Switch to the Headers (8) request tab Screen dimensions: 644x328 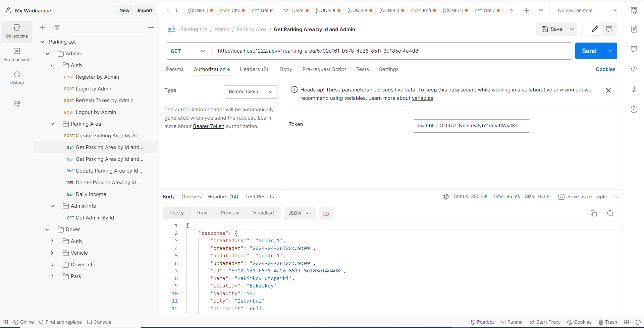254,69
